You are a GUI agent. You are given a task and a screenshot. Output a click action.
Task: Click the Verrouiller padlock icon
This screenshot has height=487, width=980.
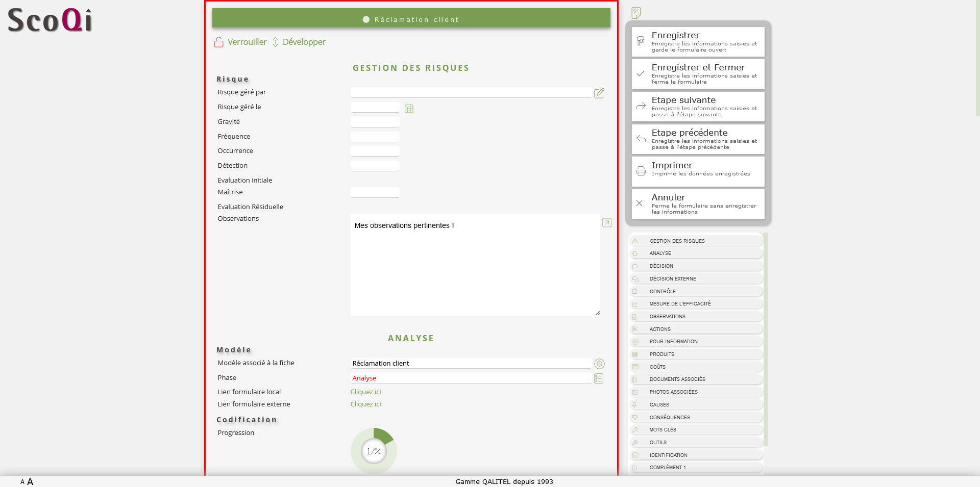coord(218,42)
